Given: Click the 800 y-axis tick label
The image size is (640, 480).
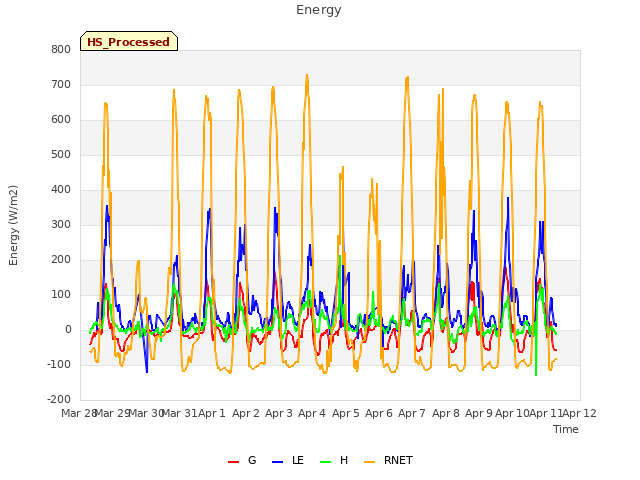Looking at the screenshot, I should [61, 50].
